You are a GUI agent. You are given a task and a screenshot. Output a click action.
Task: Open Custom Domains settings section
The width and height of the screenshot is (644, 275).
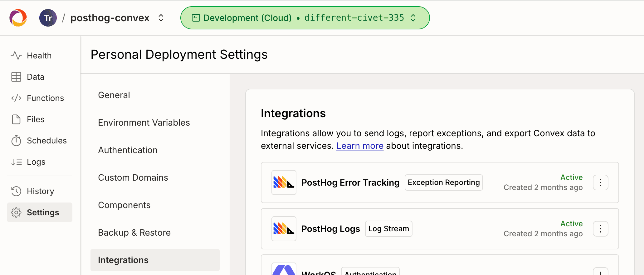point(155,177)
